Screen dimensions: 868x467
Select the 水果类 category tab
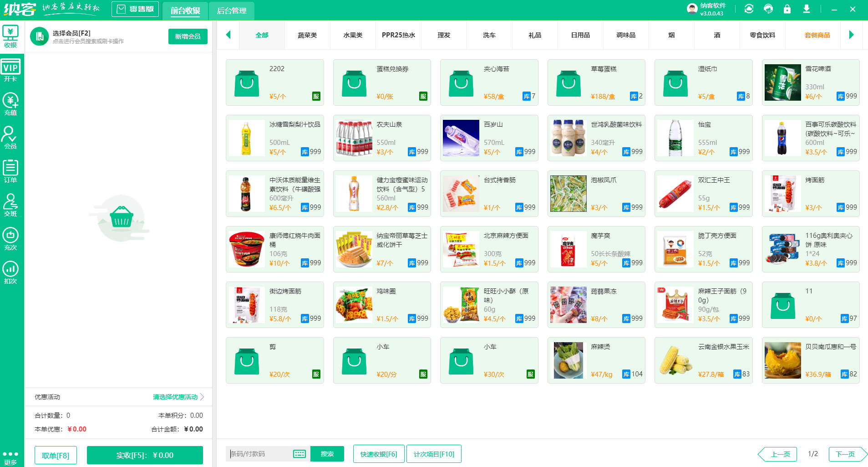tap(353, 35)
